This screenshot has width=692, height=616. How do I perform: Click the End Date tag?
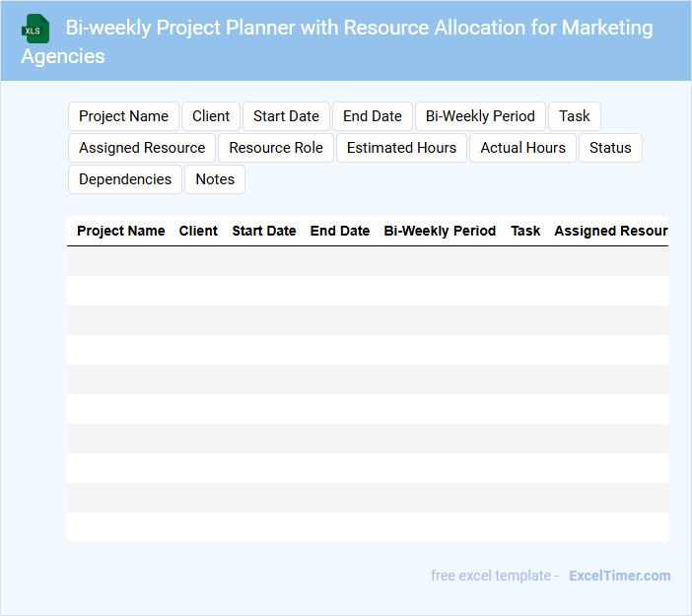[x=373, y=116]
